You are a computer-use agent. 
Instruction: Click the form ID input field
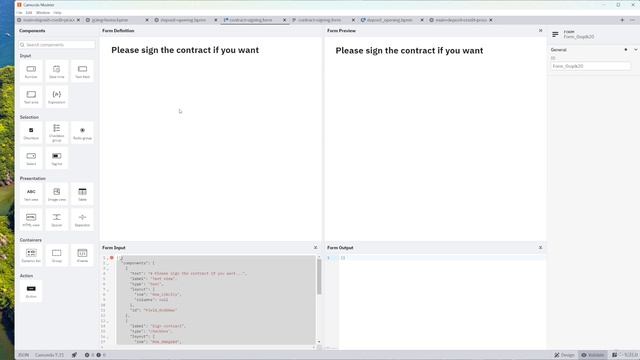coord(591,66)
